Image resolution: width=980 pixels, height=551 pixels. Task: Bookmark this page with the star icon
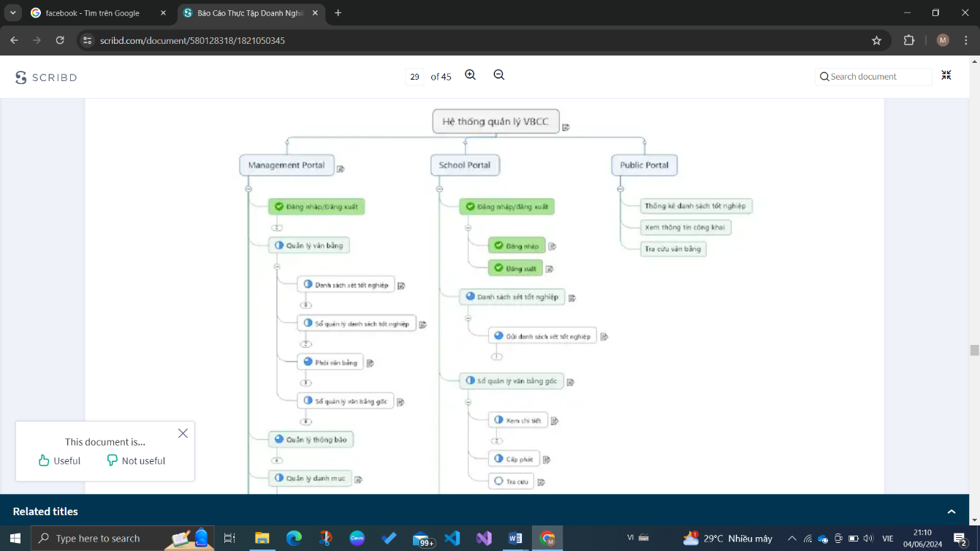877,40
